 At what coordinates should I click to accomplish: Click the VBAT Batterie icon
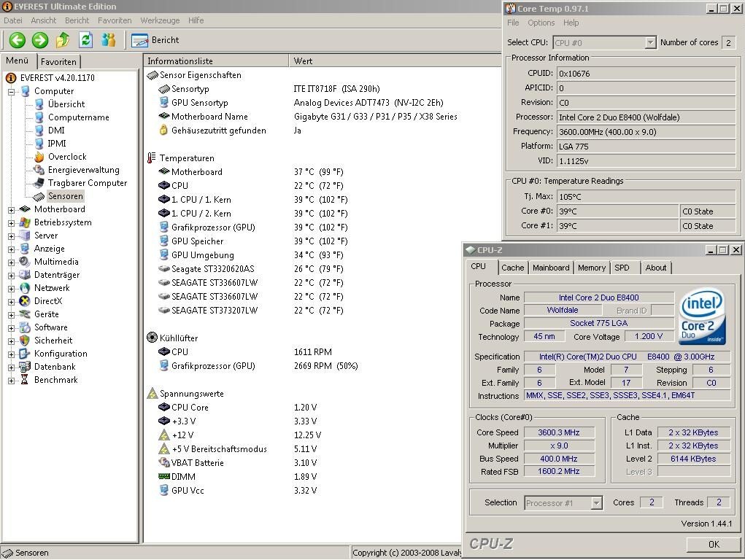click(164, 462)
